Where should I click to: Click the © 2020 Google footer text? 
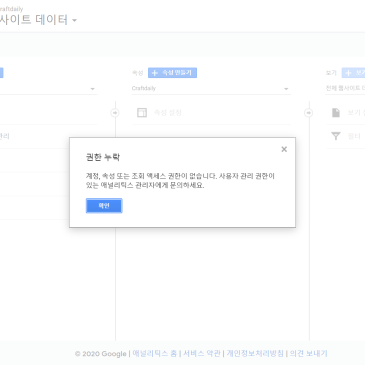pyautogui.click(x=101, y=354)
